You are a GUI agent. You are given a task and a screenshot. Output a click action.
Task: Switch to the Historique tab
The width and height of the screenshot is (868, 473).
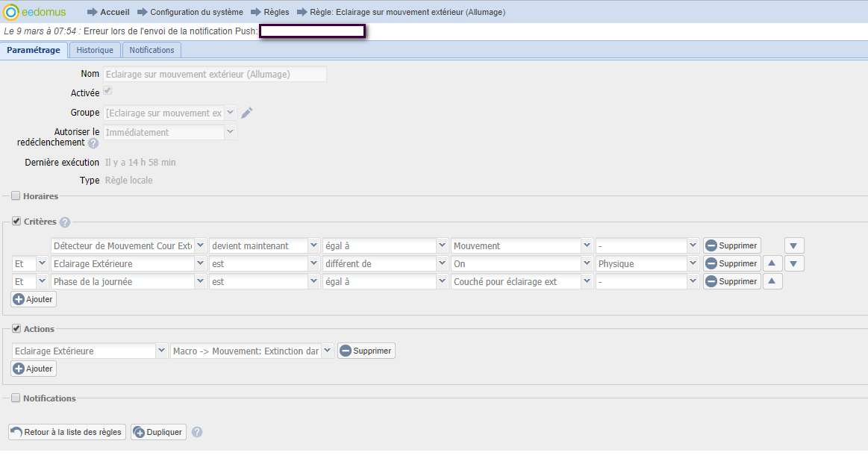[x=95, y=50]
